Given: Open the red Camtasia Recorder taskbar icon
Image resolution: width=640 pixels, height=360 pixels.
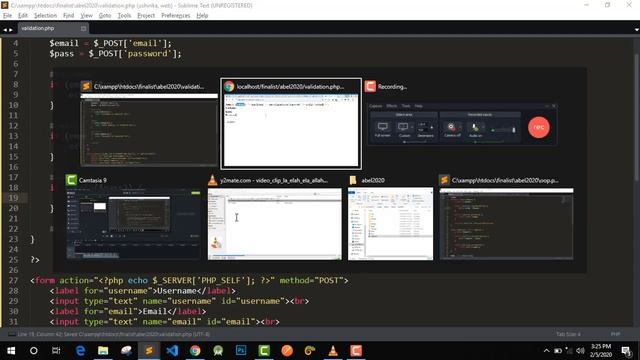Looking at the screenshot, I should (356, 351).
